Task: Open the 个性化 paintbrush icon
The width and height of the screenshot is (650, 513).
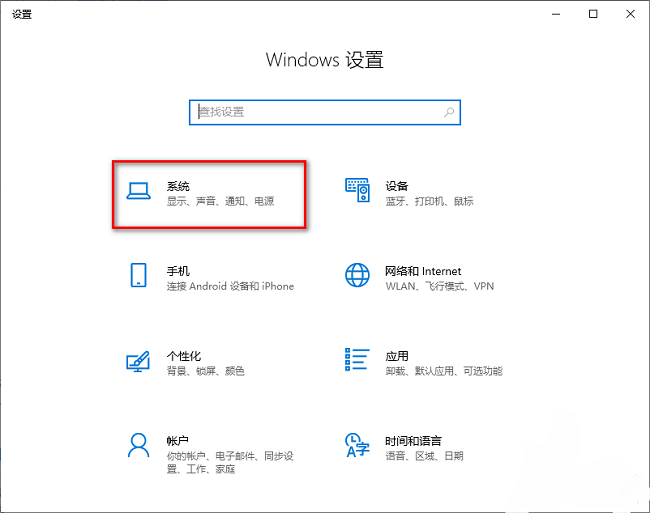Action: coord(138,361)
